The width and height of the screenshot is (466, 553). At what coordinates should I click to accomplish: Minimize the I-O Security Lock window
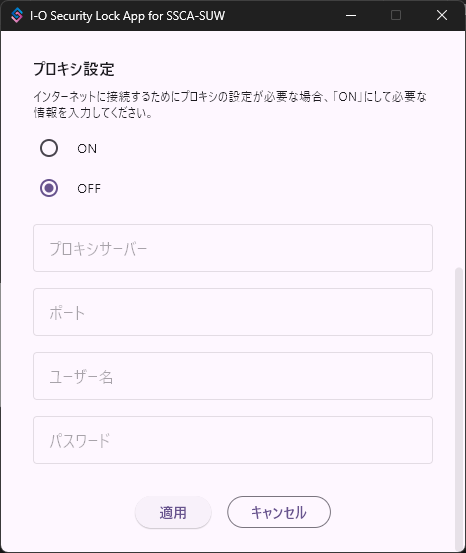tap(351, 16)
